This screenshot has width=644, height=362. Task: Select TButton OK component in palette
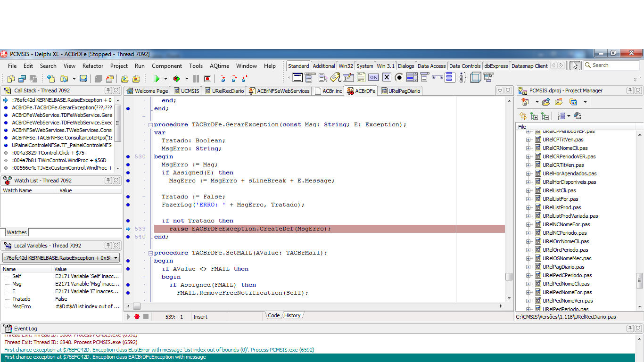pyautogui.click(x=373, y=77)
